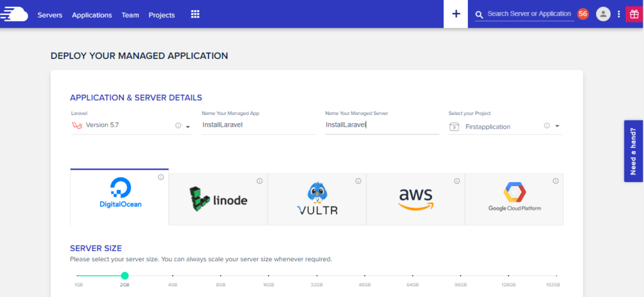Click info icon on Linode card
The height and width of the screenshot is (297, 644).
point(260,181)
